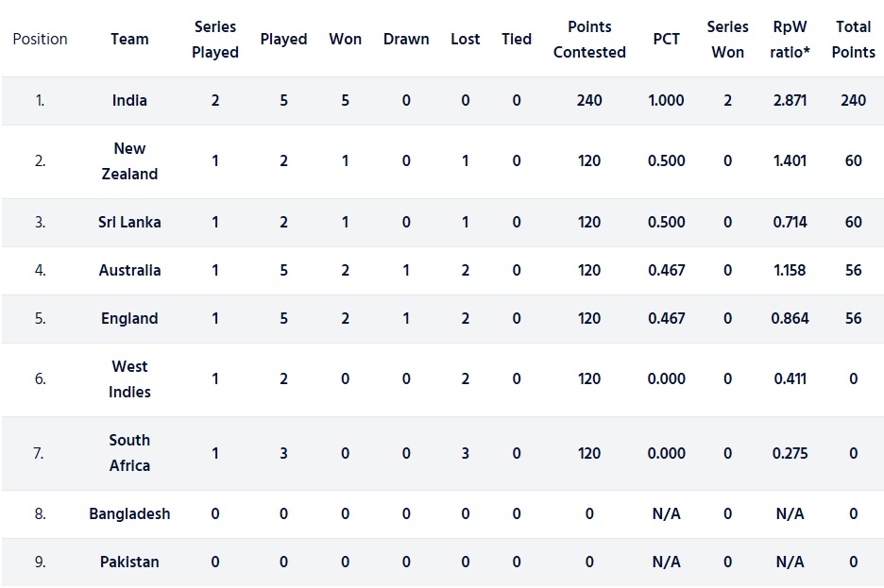The width and height of the screenshot is (884, 588).
Task: Click India's total points value 240
Action: pyautogui.click(x=853, y=100)
